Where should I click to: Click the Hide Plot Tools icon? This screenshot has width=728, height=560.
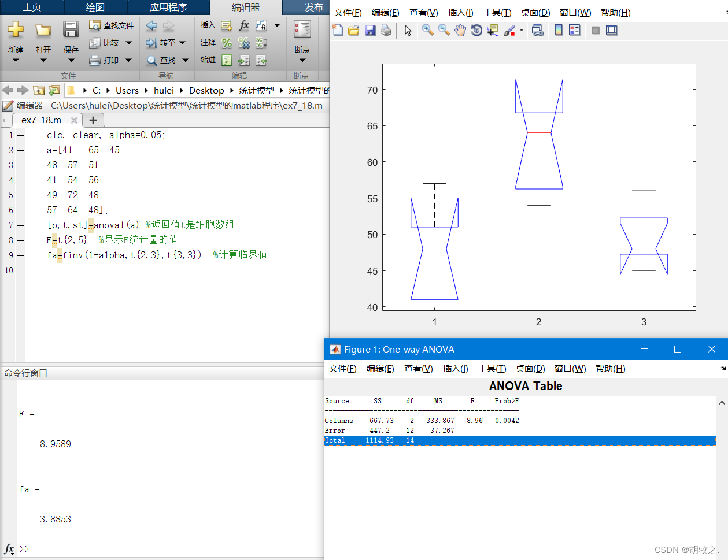596,30
